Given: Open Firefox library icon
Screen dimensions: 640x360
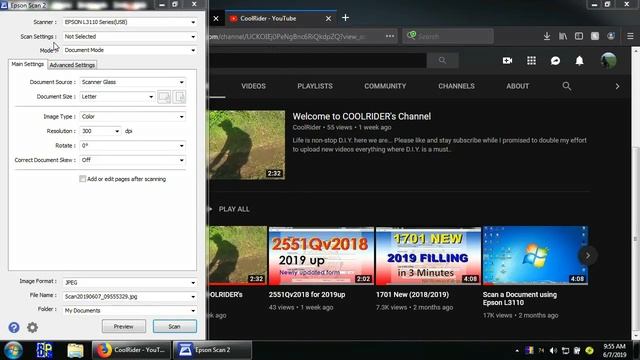Looking at the screenshot, I should click(x=563, y=36).
